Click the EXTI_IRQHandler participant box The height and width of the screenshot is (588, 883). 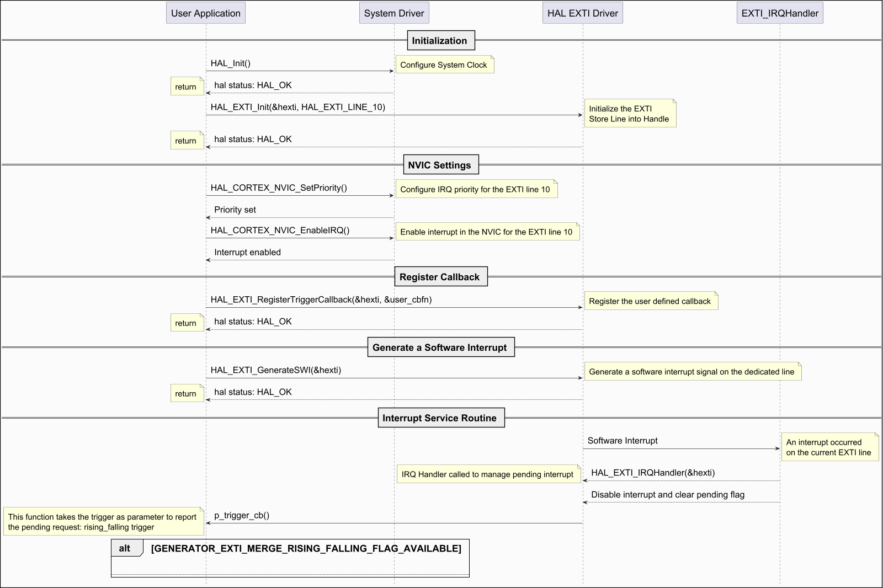780,13
